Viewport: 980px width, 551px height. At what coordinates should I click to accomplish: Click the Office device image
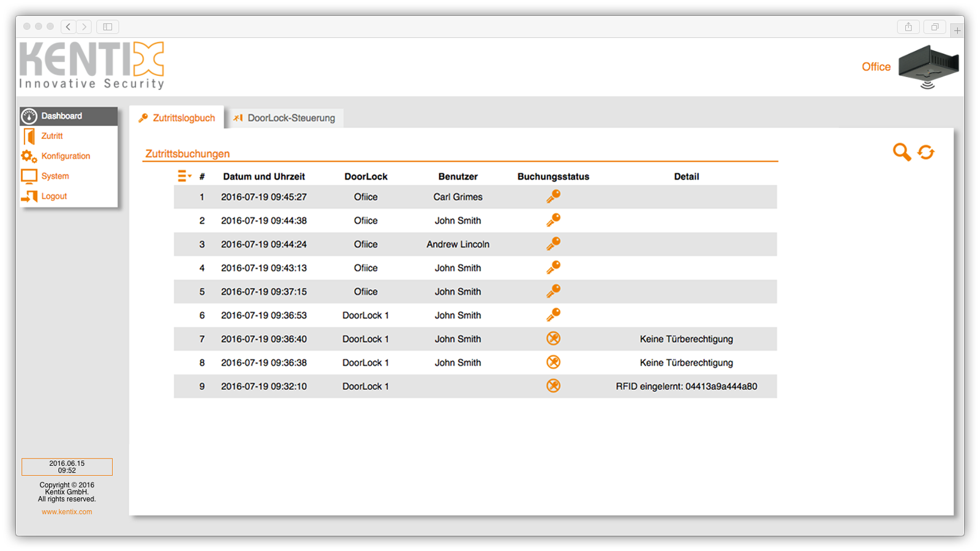(x=929, y=67)
